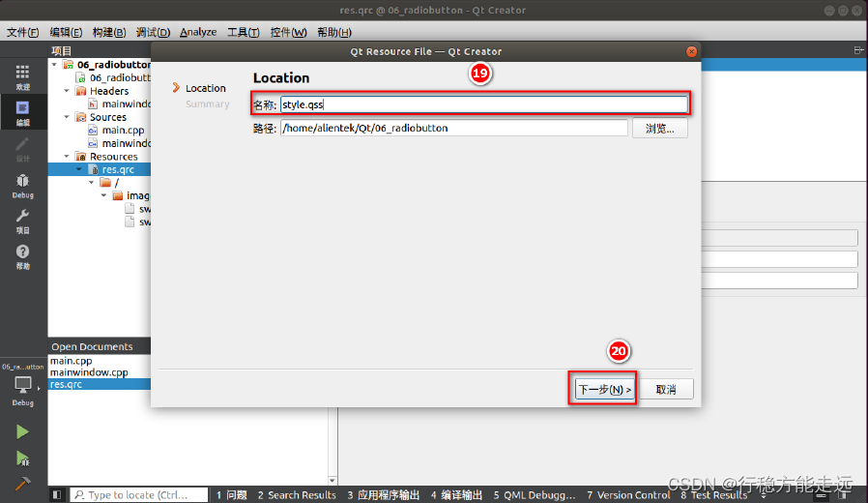Build project with hammer icon
Viewport: 868px width, 503px height.
point(22,484)
